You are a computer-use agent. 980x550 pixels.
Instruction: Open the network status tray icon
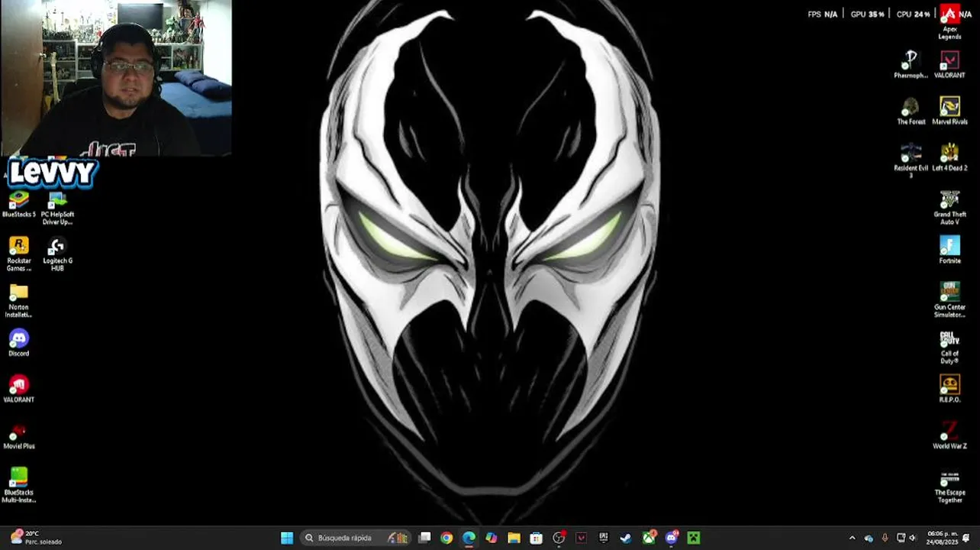click(901, 538)
